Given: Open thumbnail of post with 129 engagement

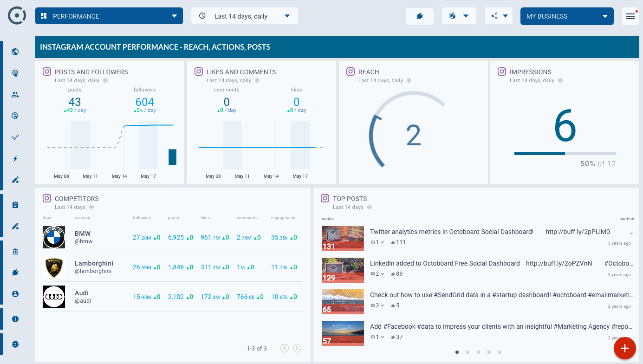Looking at the screenshot, I should pos(343,270).
